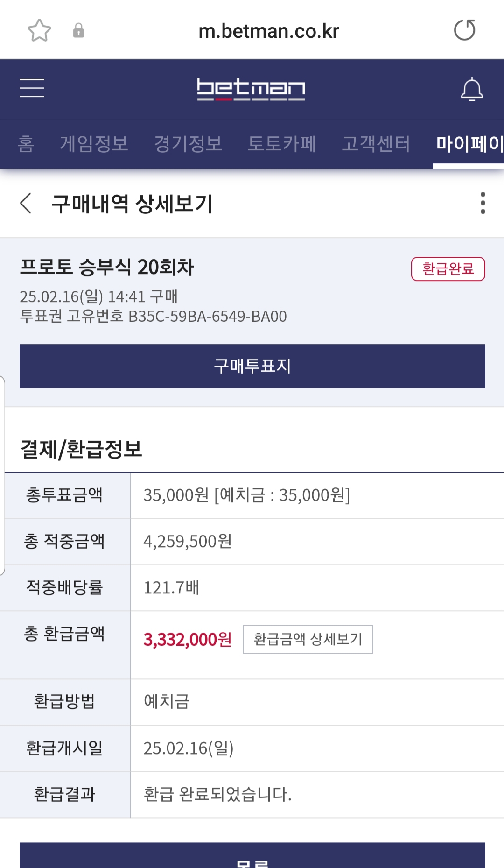
Task: Select the 경기정보 tab
Action: pos(188,143)
